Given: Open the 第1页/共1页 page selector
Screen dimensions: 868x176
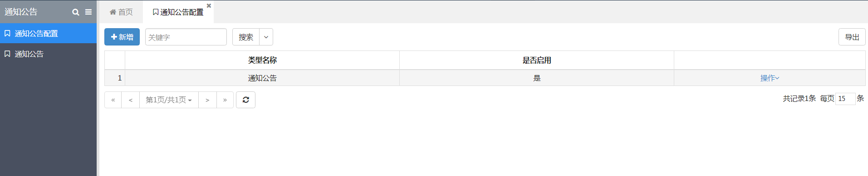Looking at the screenshot, I should [169, 100].
